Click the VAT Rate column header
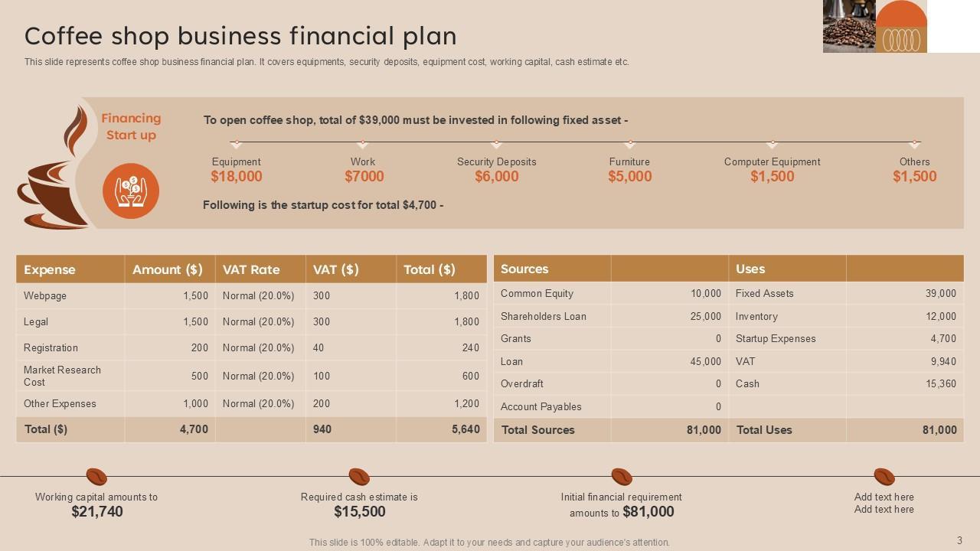 click(251, 269)
